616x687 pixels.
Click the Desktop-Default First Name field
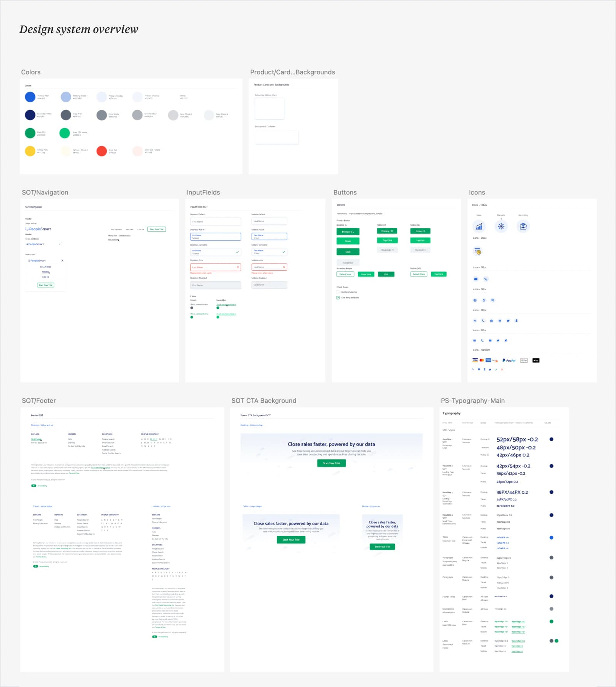click(216, 221)
